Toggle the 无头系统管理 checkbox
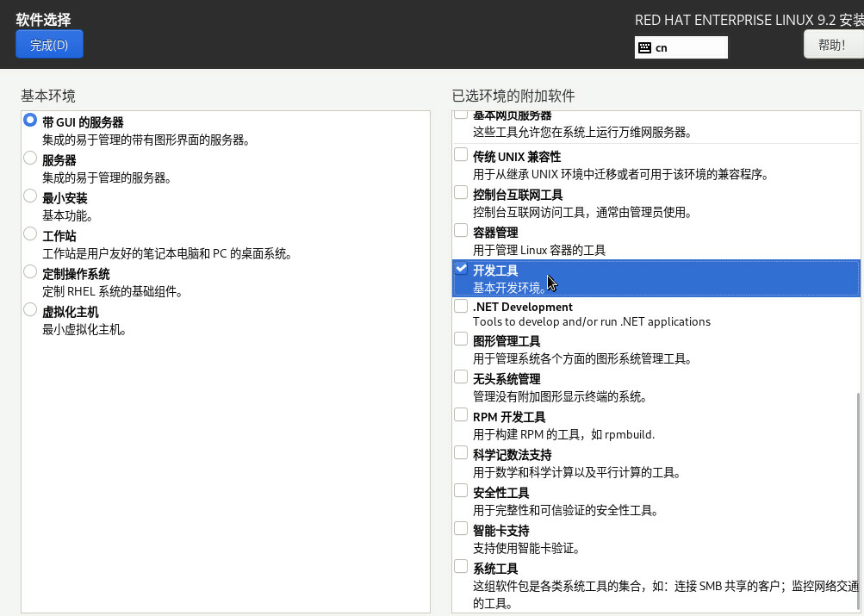Viewport: 864px width, 616px height. click(x=461, y=377)
